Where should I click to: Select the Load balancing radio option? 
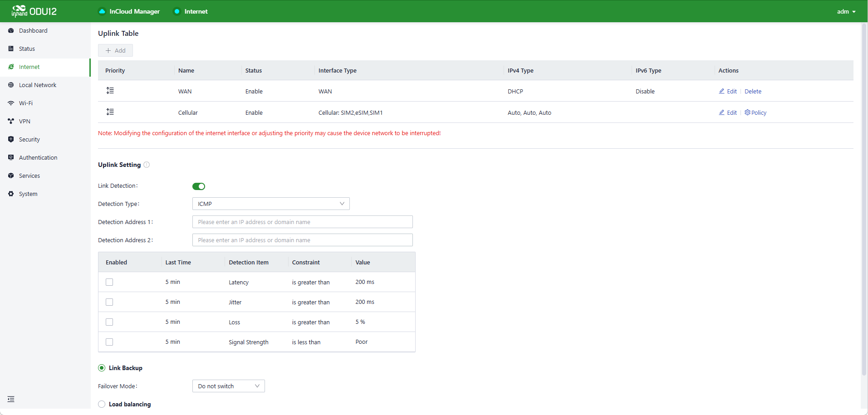(102, 404)
